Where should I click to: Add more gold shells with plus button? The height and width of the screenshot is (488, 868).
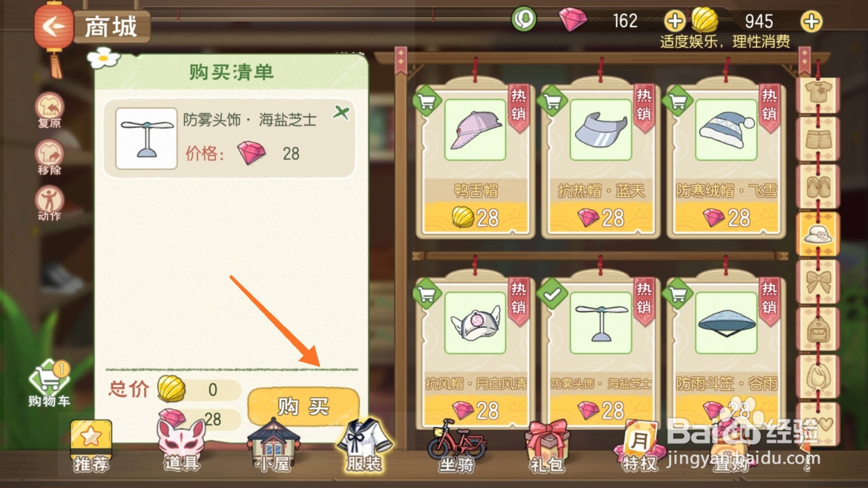[x=812, y=22]
